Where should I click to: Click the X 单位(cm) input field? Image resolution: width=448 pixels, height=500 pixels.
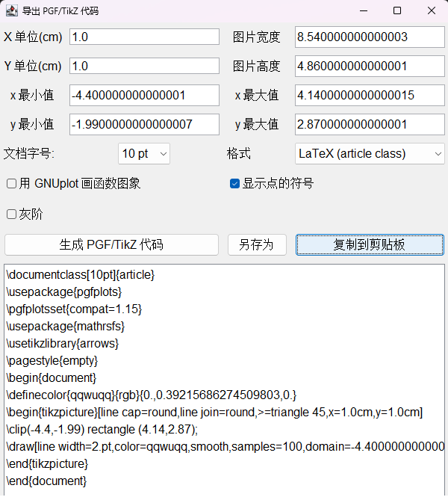click(x=144, y=37)
